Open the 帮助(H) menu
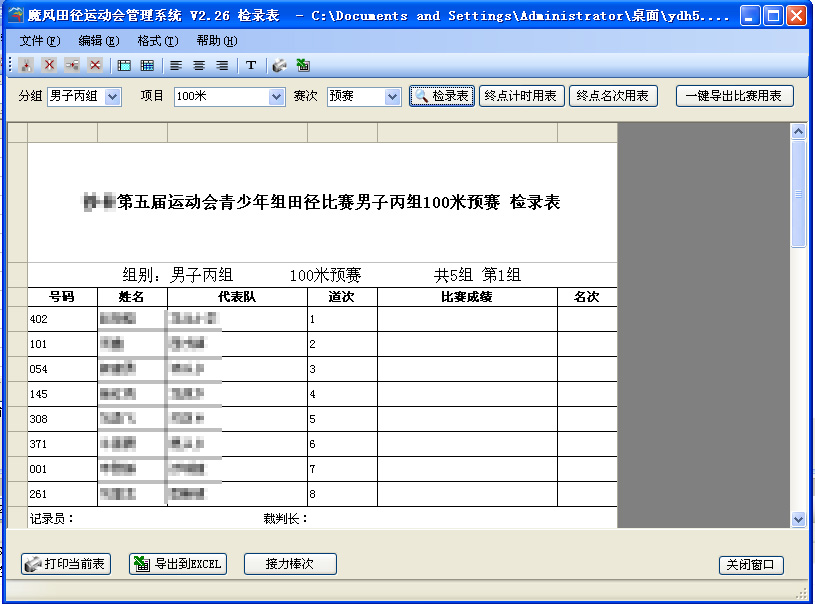815x604 pixels. point(217,41)
